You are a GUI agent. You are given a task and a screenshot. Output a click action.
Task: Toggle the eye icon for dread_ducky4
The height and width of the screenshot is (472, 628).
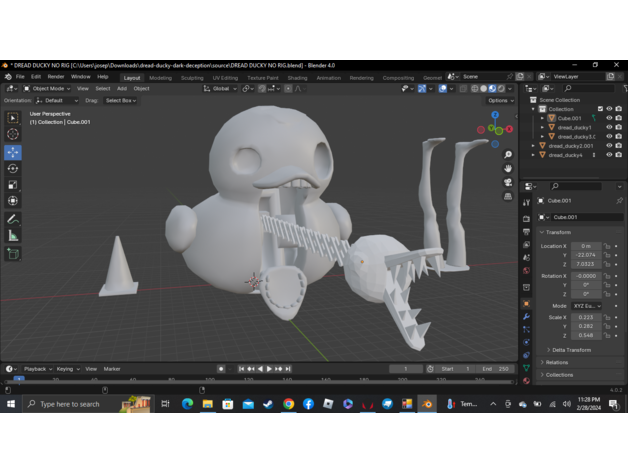[x=609, y=155]
